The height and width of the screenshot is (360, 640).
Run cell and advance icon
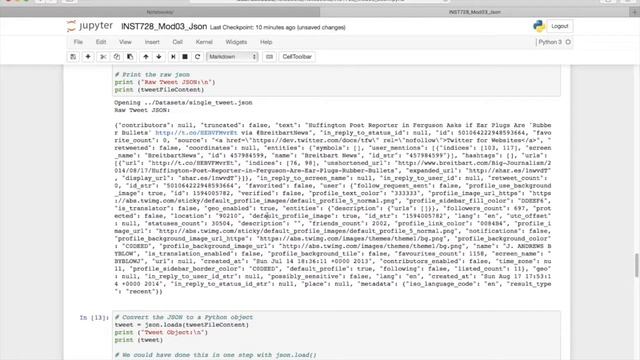coord(173,57)
